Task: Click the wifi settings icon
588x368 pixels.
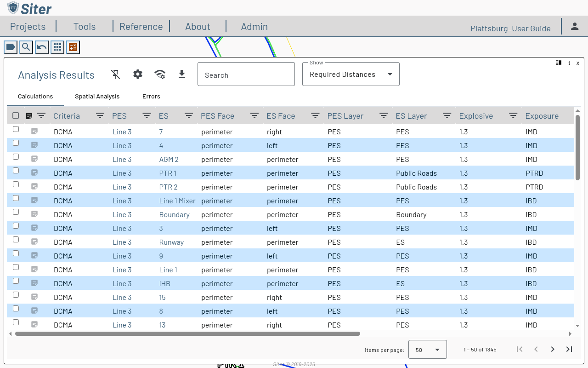Action: (x=160, y=74)
